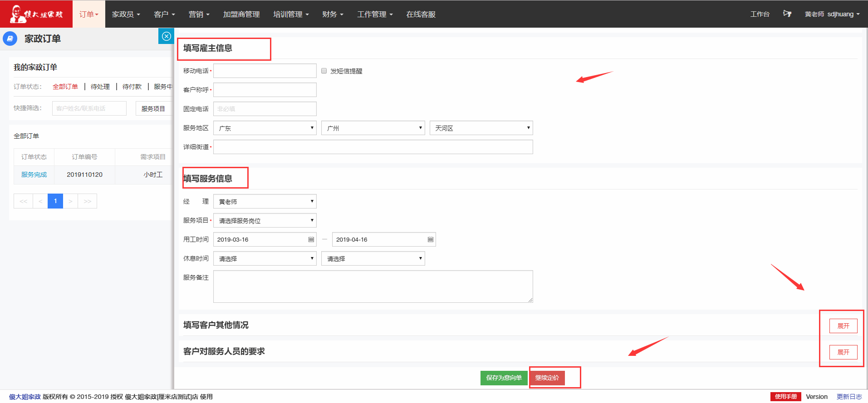Viewport: 868px width, 403px height.
Task: Click the 订单状态 column header
Action: click(34, 157)
